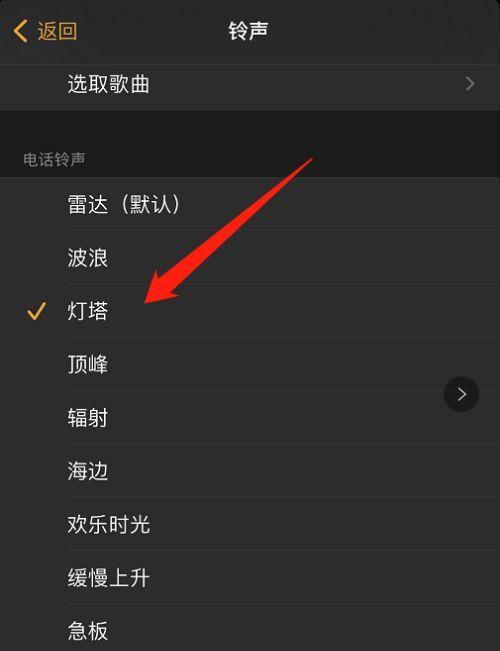
Task: Open the 选取歌曲 option
Action: tap(250, 85)
